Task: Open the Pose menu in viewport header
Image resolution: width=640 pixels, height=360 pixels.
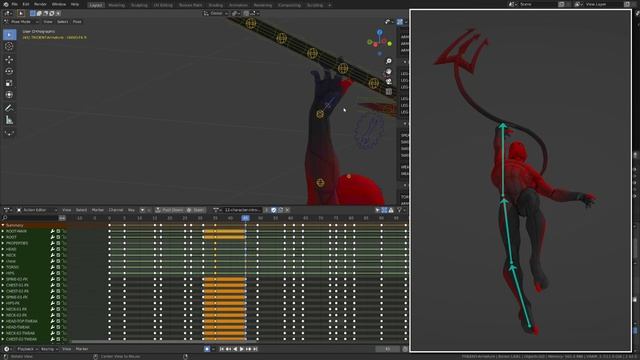Action: click(77, 22)
